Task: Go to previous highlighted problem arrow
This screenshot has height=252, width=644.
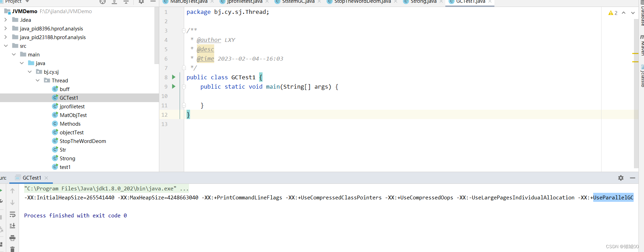Action: (x=624, y=13)
